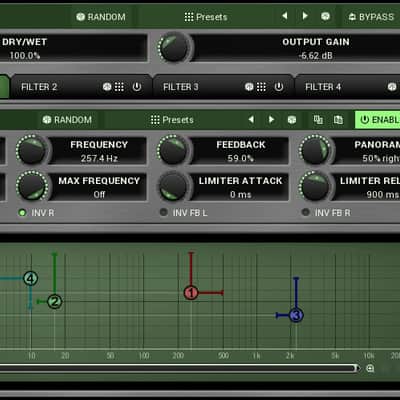Select red filter node 1 in graph
The image size is (400, 400).
pyautogui.click(x=191, y=293)
